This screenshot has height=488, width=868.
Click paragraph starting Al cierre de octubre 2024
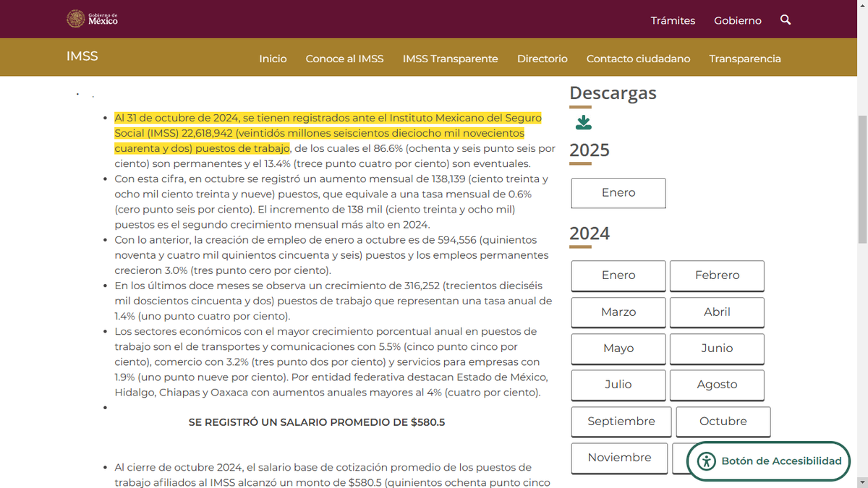(x=333, y=475)
